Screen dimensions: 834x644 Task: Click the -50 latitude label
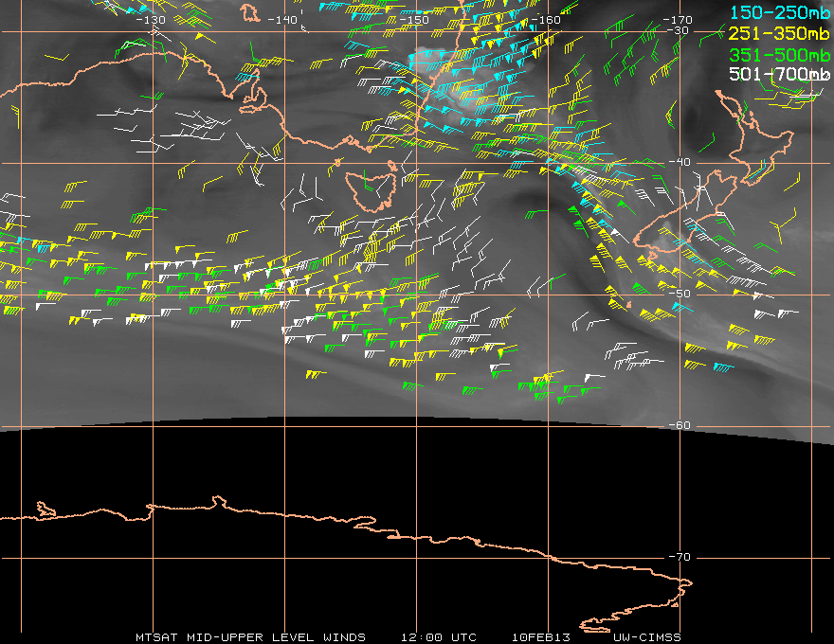coord(680,294)
